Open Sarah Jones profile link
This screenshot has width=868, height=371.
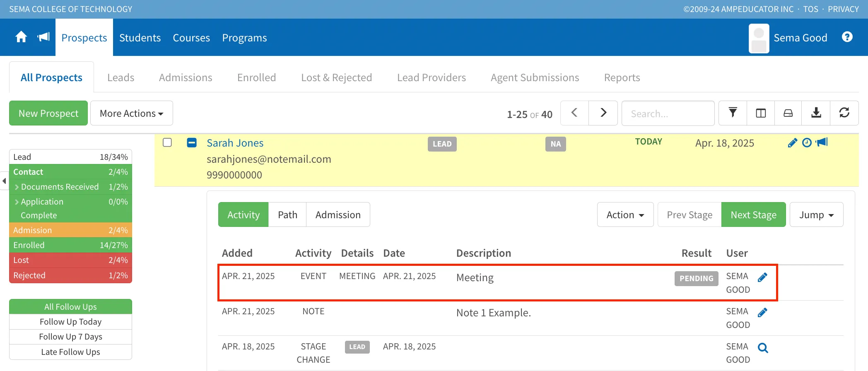(235, 143)
